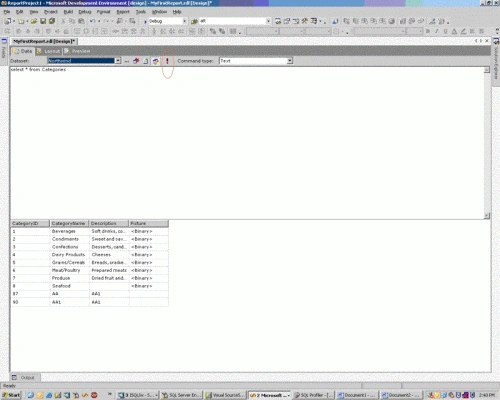This screenshot has height=400, width=500.
Task: Toggle the Italic formatting icon
Action: coord(436,31)
